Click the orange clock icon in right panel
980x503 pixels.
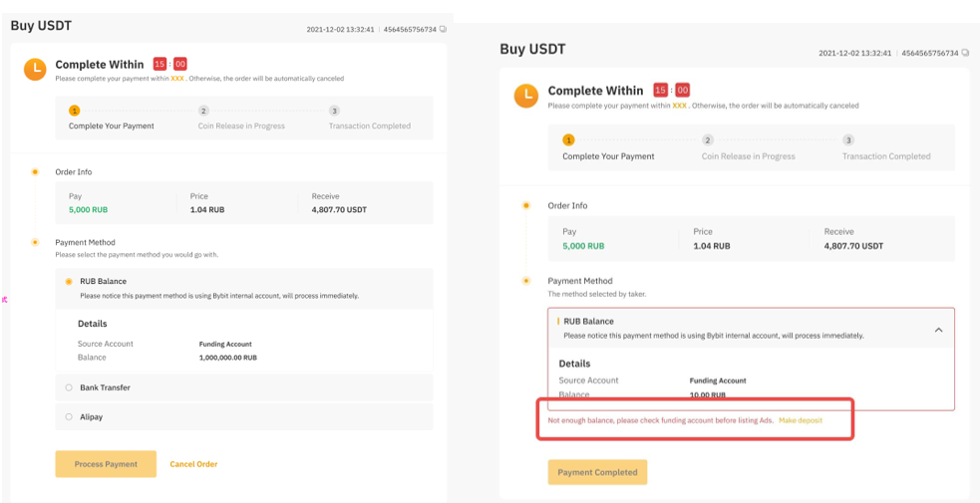[x=525, y=96]
